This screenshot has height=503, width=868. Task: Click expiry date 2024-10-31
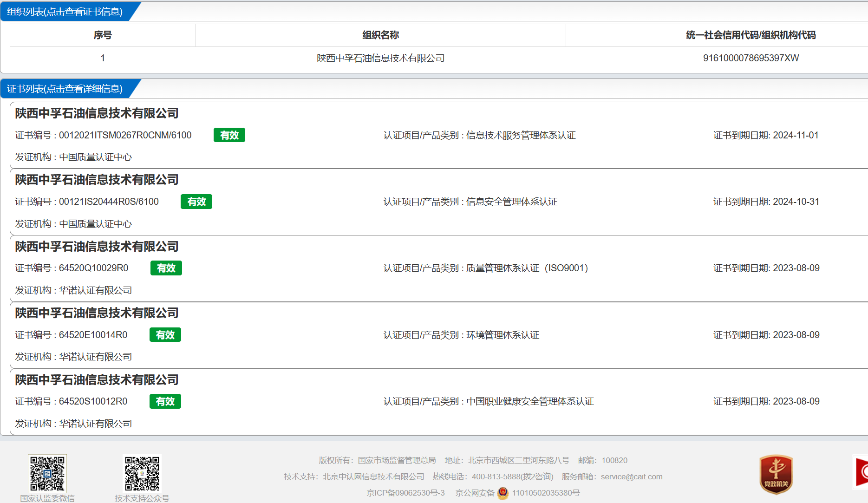click(796, 202)
